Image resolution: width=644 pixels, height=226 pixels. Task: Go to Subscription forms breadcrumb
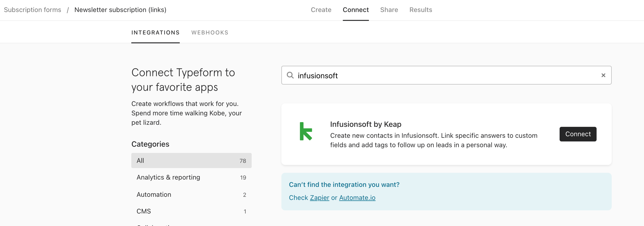coord(33,10)
